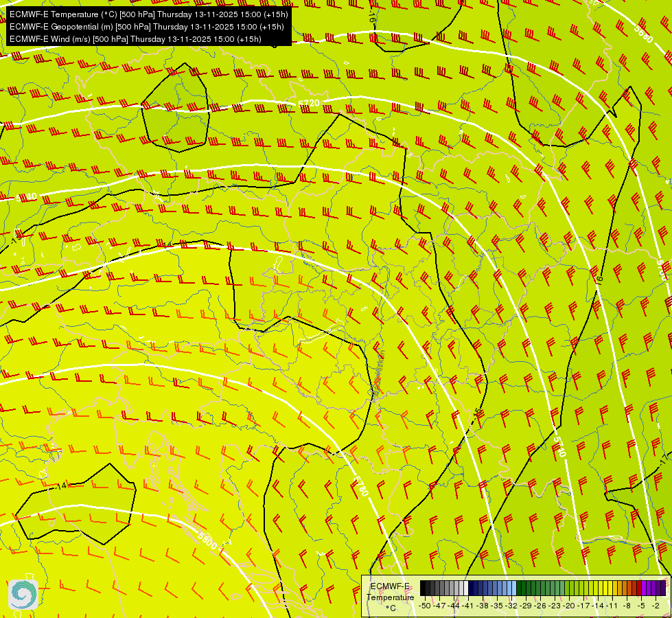Viewport: 672px width, 618px height.
Task: Click the legend title ECMWF-E Temperature °C
Action: 391,597
